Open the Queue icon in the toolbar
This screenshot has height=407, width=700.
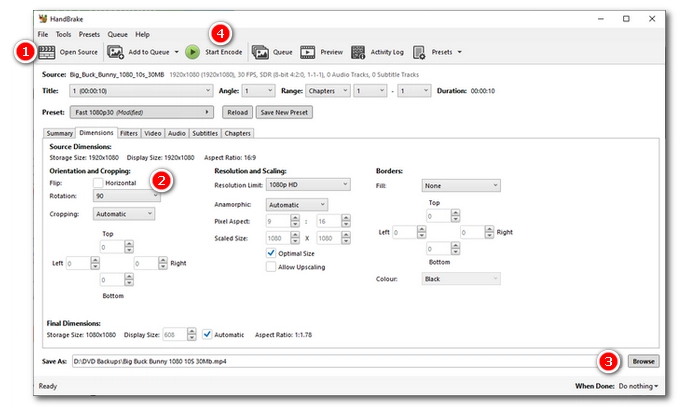[260, 52]
